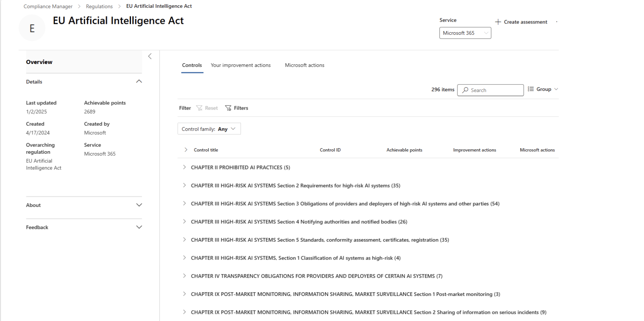Click the 296 items count text
This screenshot has height=321, width=644.
(x=443, y=90)
